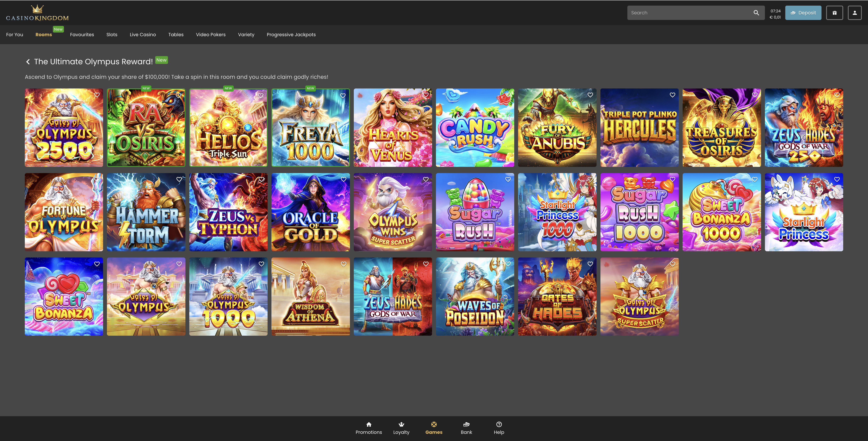The width and height of the screenshot is (868, 441).
Task: Click the Deposit button
Action: coord(803,13)
